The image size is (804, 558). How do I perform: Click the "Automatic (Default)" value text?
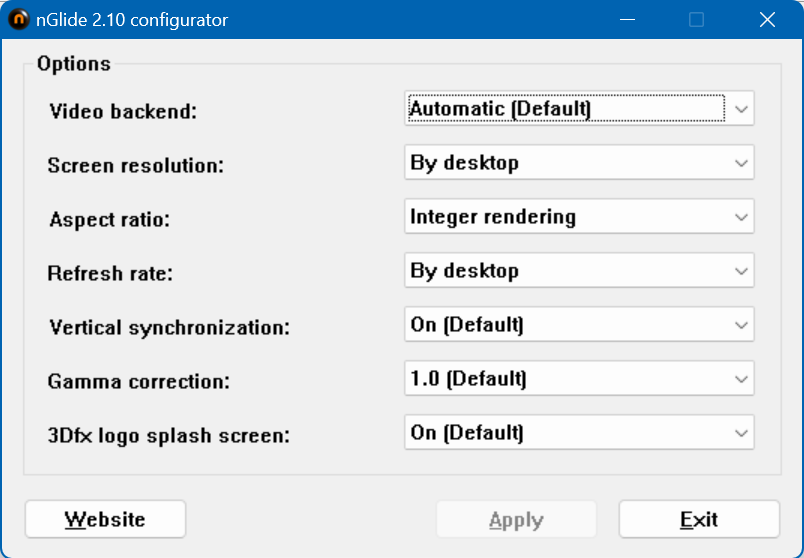pyautogui.click(x=500, y=109)
